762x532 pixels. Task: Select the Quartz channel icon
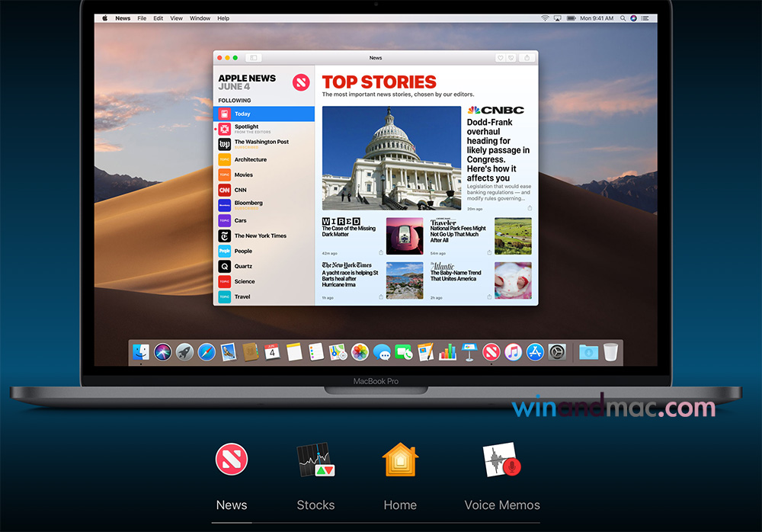226,266
